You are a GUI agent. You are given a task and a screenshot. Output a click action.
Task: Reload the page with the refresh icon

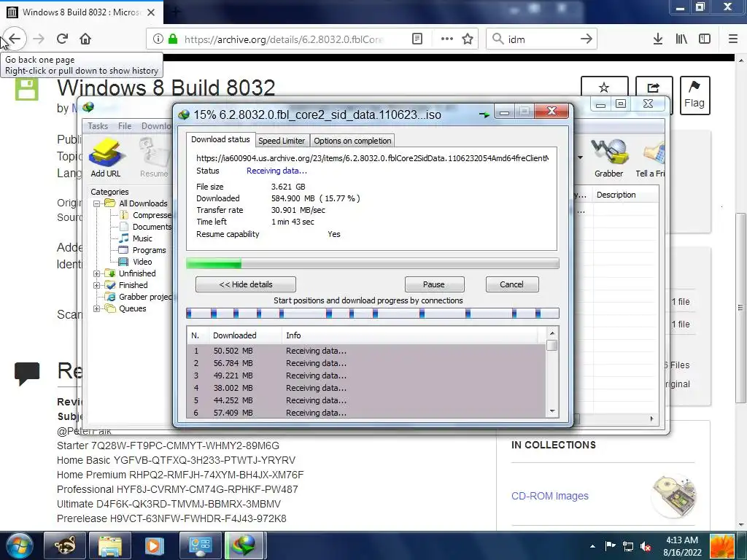pyautogui.click(x=62, y=39)
